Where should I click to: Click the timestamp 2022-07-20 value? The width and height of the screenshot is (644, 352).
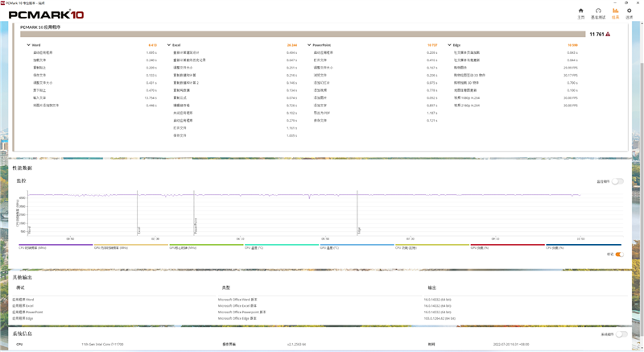coord(511,344)
